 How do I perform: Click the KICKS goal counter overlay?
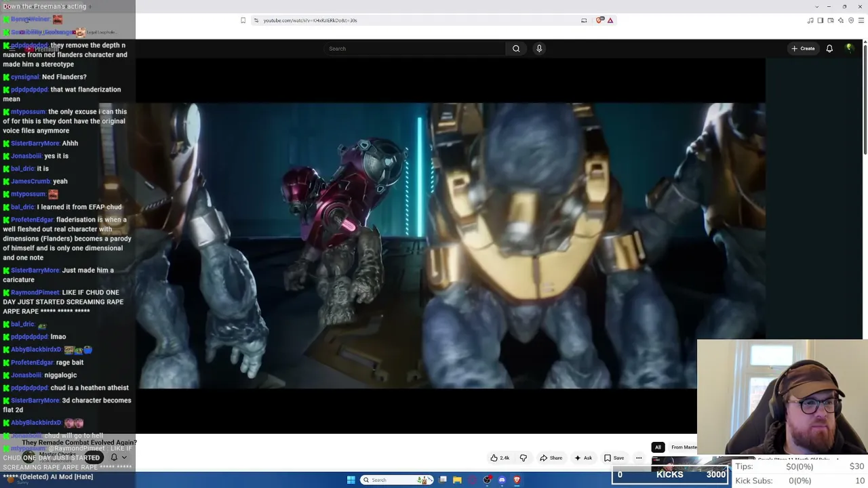point(671,474)
